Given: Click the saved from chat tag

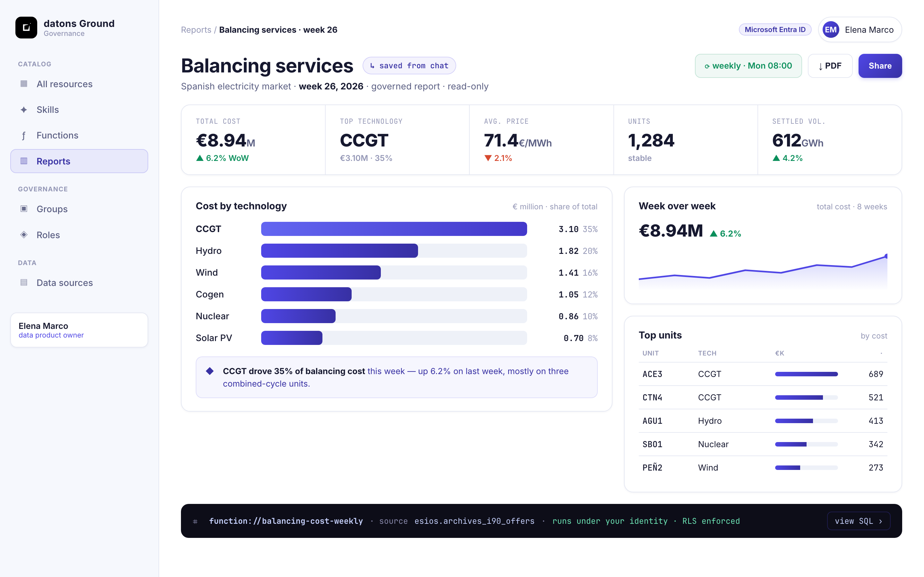Looking at the screenshot, I should (x=409, y=66).
